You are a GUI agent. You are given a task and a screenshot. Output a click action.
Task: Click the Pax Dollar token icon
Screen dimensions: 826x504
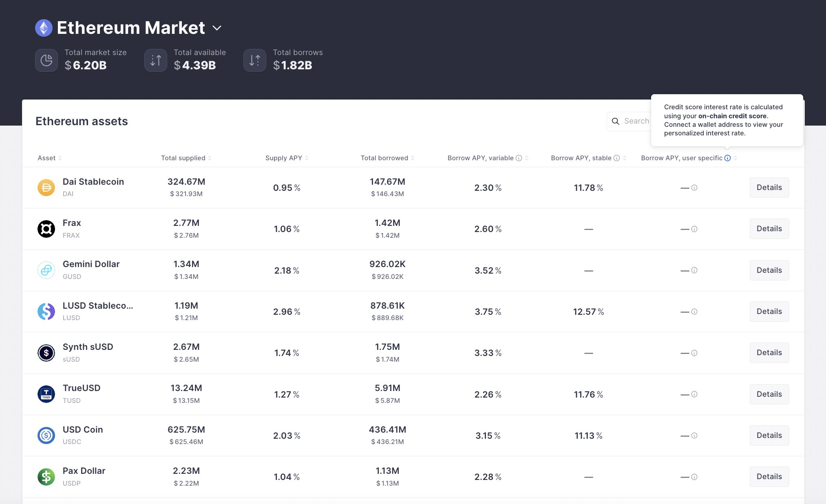click(x=46, y=477)
